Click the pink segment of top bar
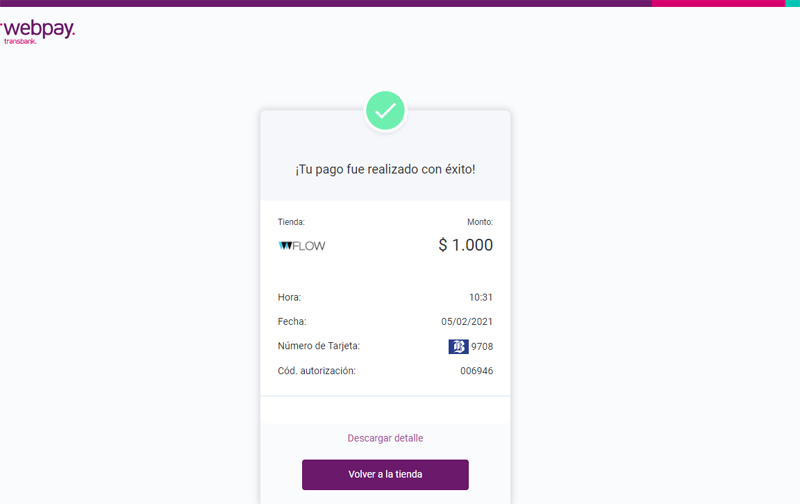 coord(718,3)
